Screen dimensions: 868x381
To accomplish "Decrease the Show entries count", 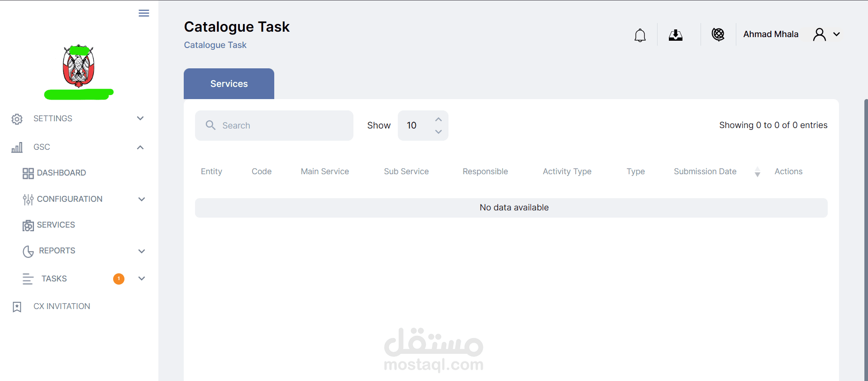I will pos(438,132).
